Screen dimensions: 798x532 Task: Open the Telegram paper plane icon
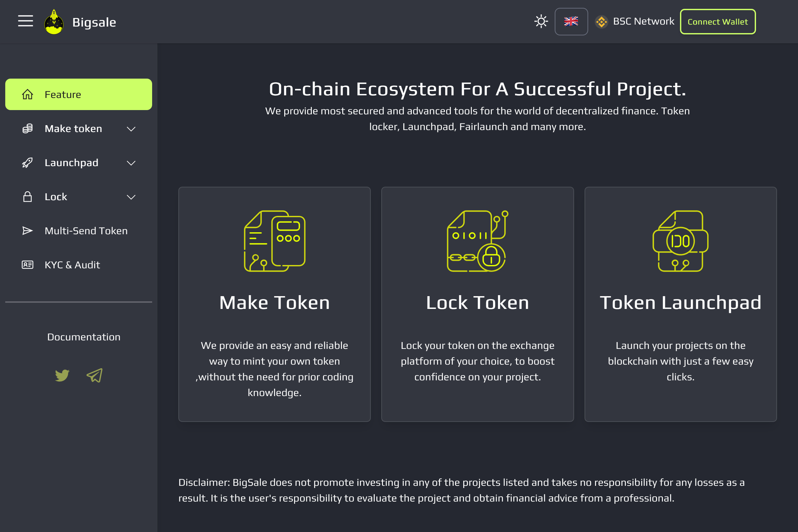94,375
